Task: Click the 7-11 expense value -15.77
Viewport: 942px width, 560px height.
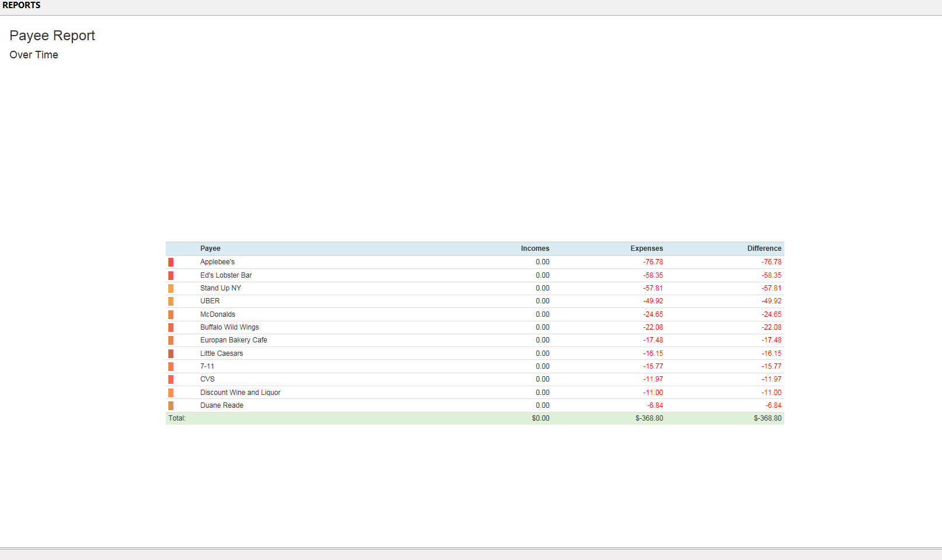Action: coord(653,366)
